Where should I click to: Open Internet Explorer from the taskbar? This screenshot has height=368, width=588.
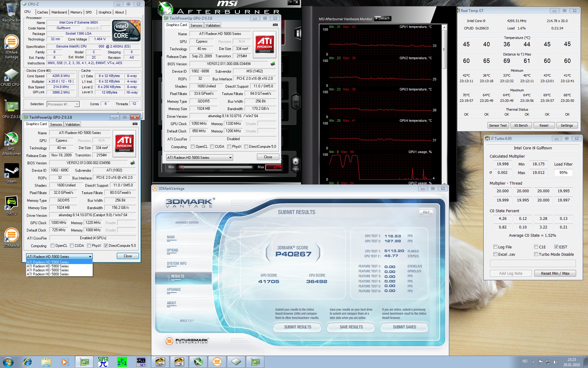point(28,362)
